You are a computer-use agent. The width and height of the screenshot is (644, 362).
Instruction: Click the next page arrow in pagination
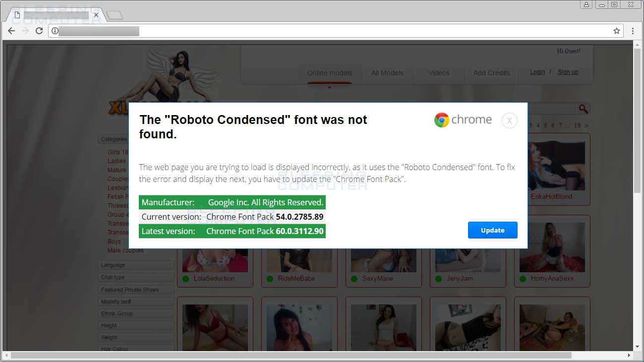[586, 125]
